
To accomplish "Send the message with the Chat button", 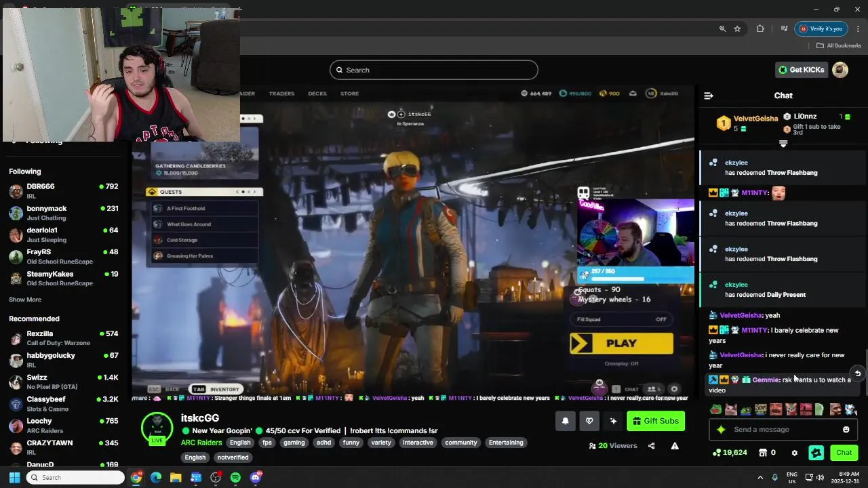I will tap(844, 453).
